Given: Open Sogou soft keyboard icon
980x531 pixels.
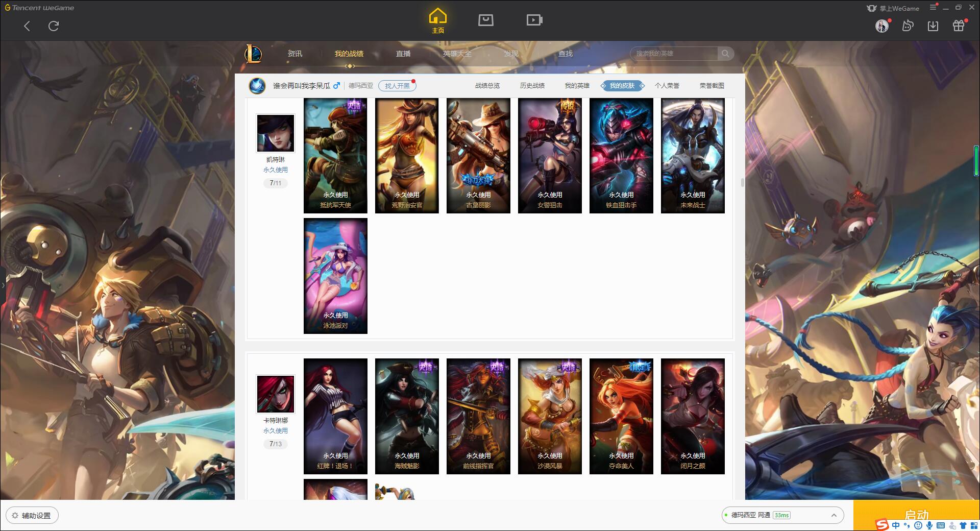Looking at the screenshot, I should [x=941, y=525].
